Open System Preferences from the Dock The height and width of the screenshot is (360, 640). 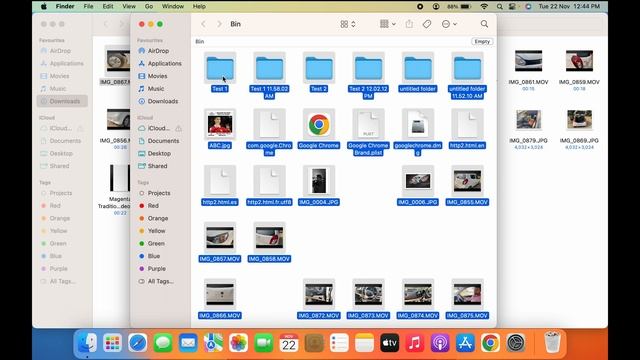[x=516, y=343]
